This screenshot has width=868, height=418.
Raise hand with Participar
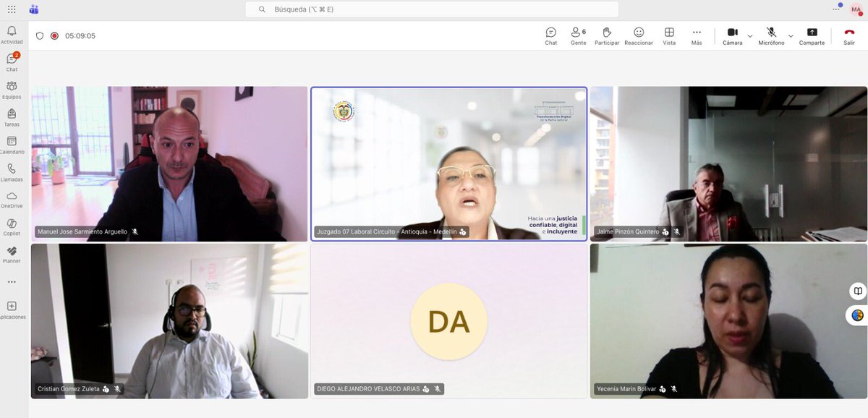(x=607, y=36)
